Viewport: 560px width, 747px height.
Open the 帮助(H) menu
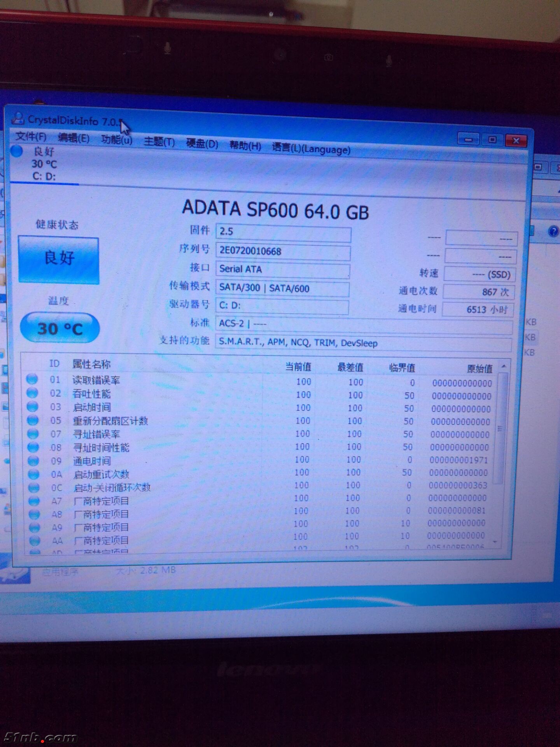245,146
